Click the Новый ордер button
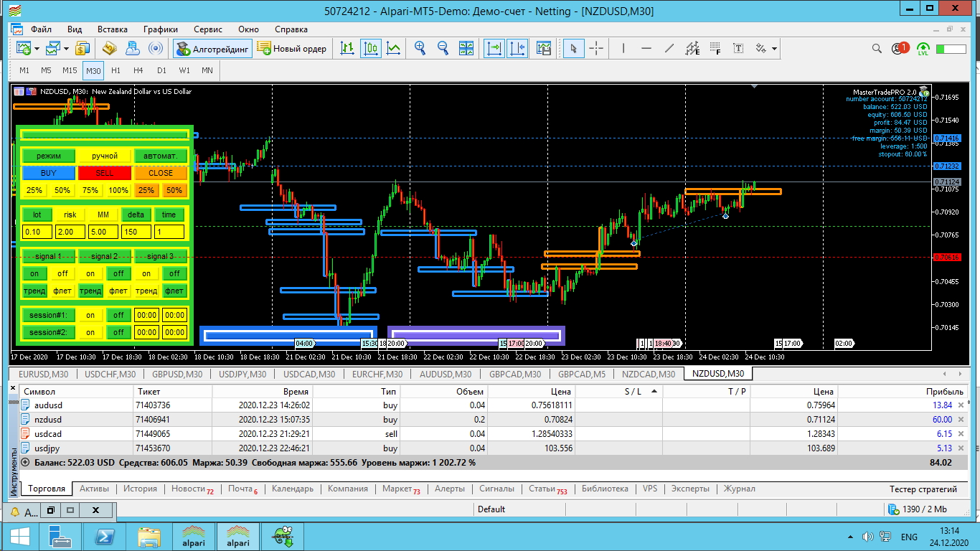Viewport: 980px width, 551px height. coord(292,49)
